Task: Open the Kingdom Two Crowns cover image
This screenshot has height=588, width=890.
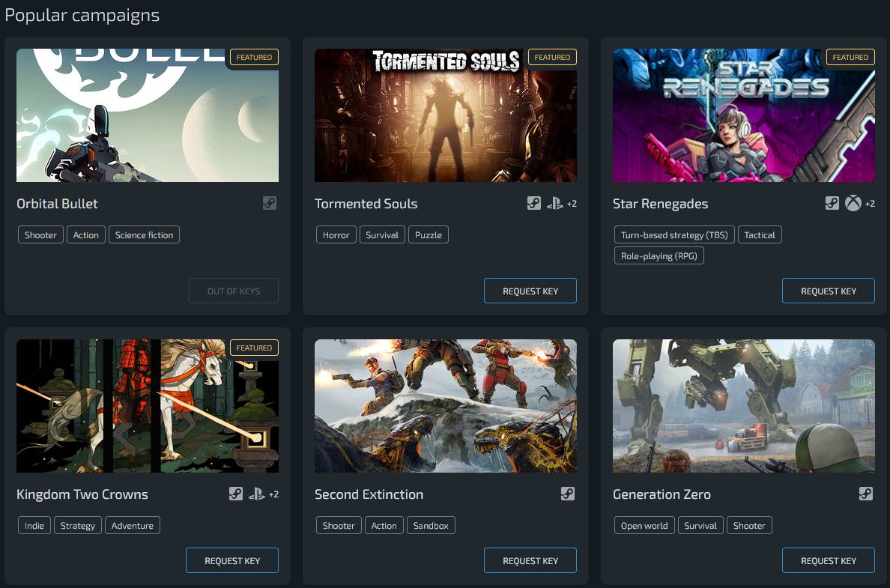Action: pyautogui.click(x=148, y=406)
